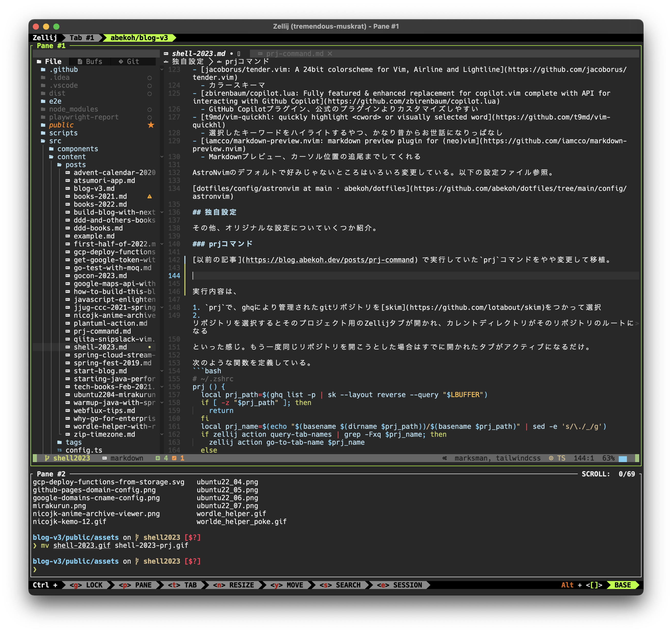Click the warning icon next to books-2021.md
This screenshot has width=672, height=633.
coord(149,197)
